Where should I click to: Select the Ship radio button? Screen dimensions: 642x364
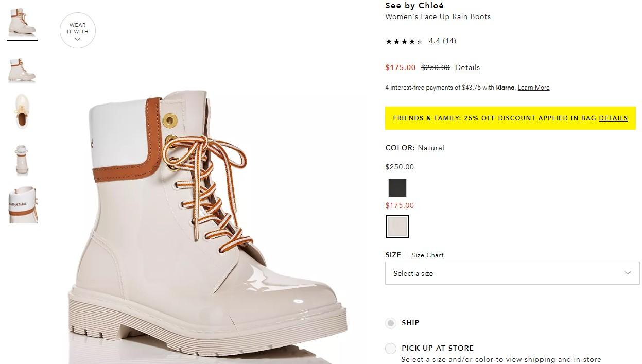click(391, 323)
